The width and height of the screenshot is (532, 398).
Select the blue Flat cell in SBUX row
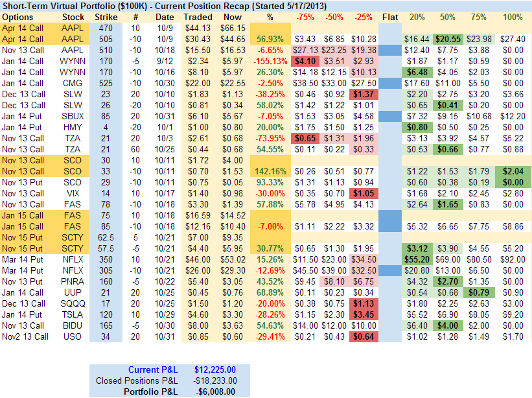point(390,116)
